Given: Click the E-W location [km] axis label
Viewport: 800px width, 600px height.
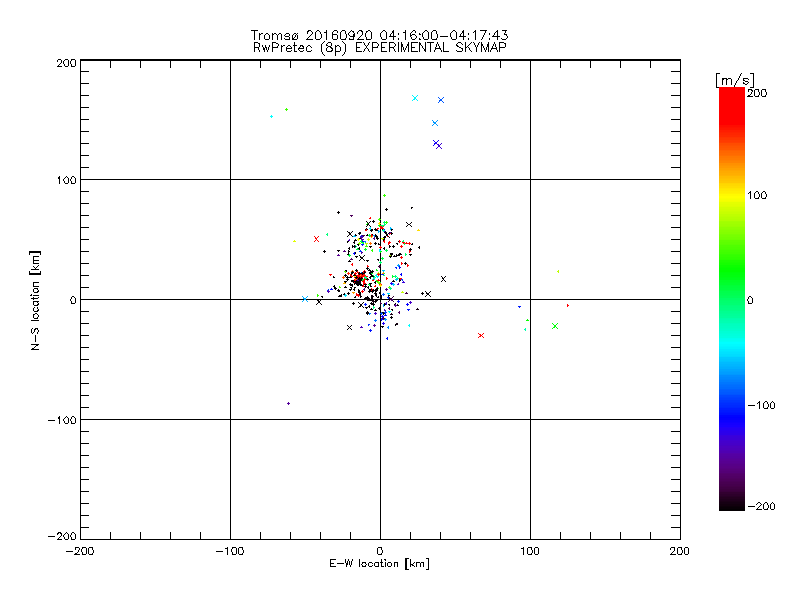Looking at the screenshot, I should tap(379, 564).
